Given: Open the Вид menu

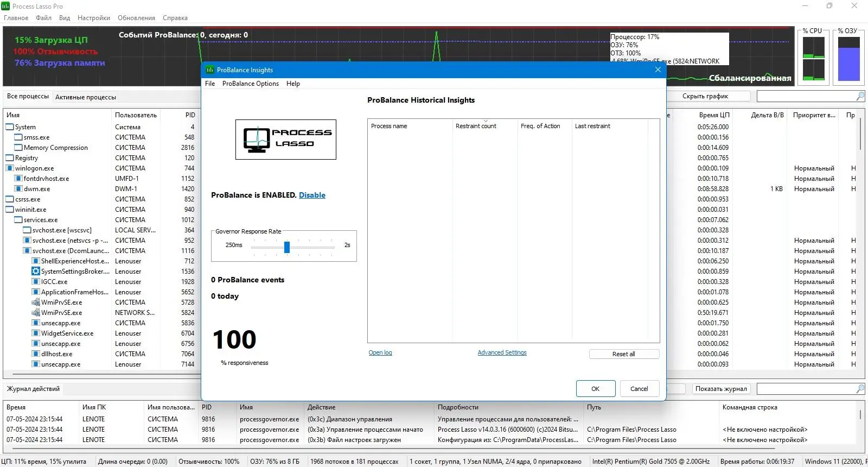Looking at the screenshot, I should pos(65,18).
